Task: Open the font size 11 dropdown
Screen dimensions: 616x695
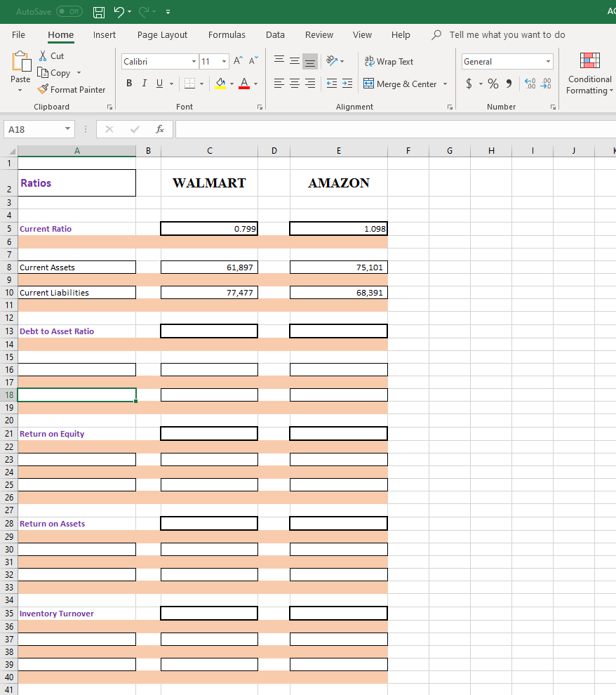Action: (x=224, y=61)
